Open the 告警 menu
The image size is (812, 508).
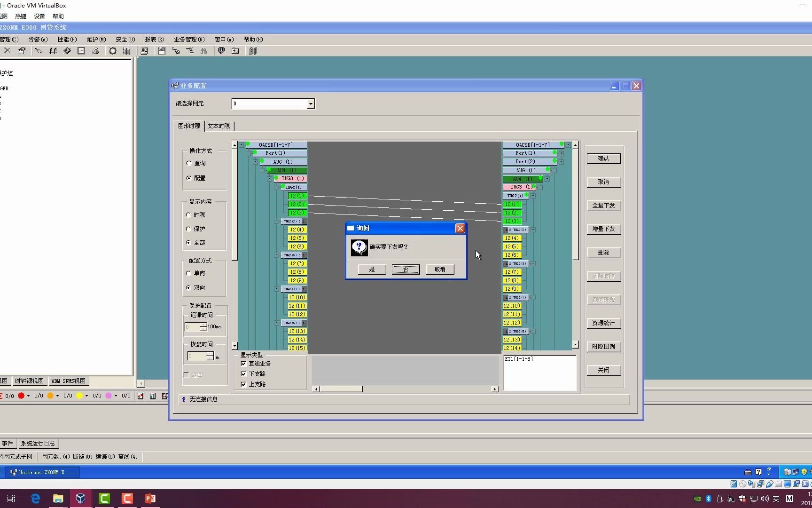tap(38, 40)
